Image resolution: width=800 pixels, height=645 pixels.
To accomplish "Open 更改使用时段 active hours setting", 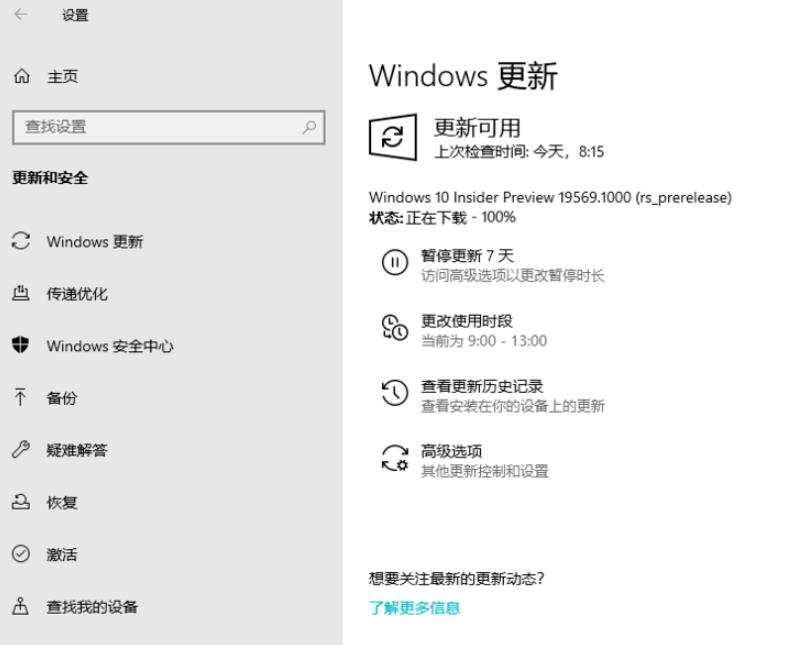I will 466,321.
